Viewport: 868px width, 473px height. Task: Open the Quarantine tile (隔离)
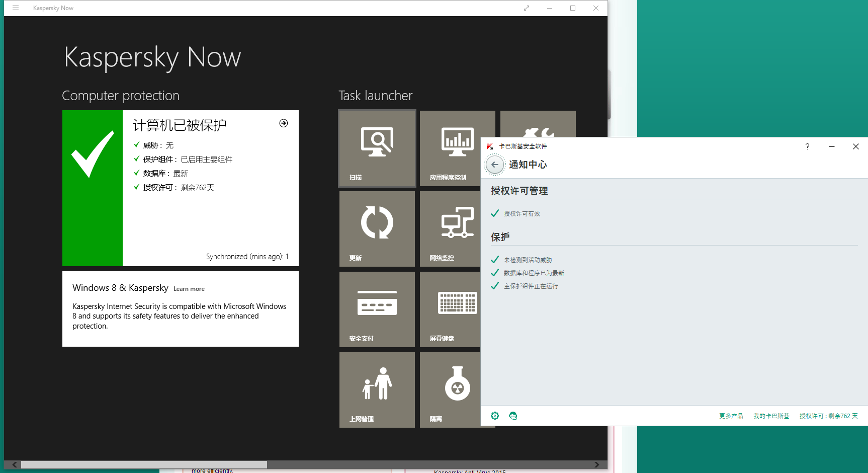(x=450, y=390)
